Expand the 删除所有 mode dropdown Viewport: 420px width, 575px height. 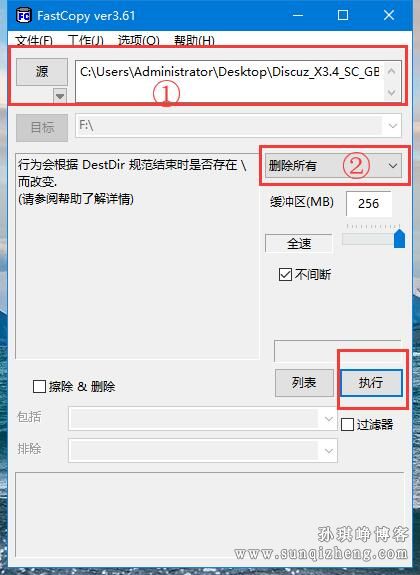coord(393,166)
